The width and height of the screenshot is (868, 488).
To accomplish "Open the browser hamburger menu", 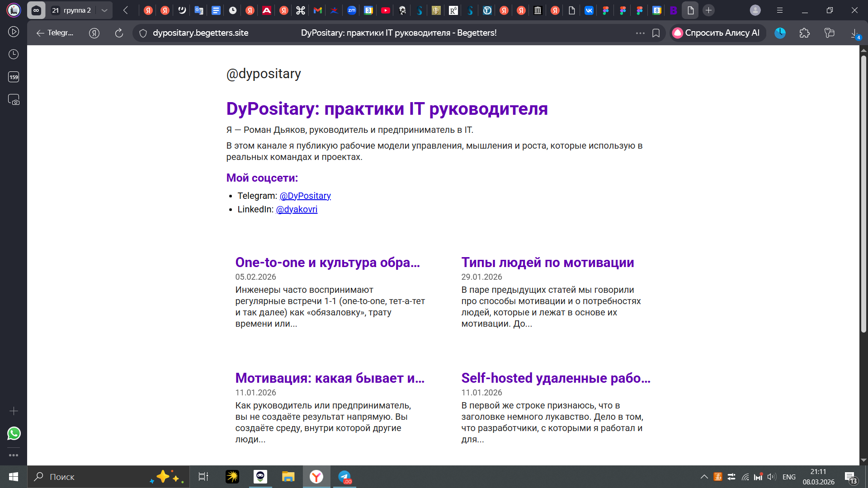I will coord(780,10).
